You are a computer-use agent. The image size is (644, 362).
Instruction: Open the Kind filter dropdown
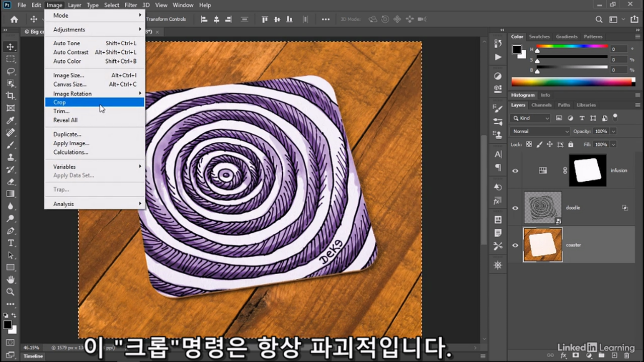(x=530, y=118)
